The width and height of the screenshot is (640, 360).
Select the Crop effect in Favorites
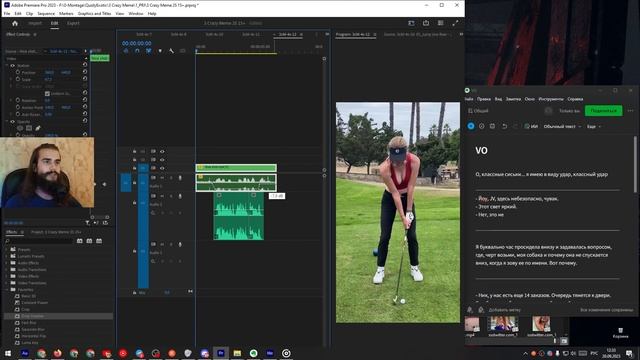(x=25, y=309)
